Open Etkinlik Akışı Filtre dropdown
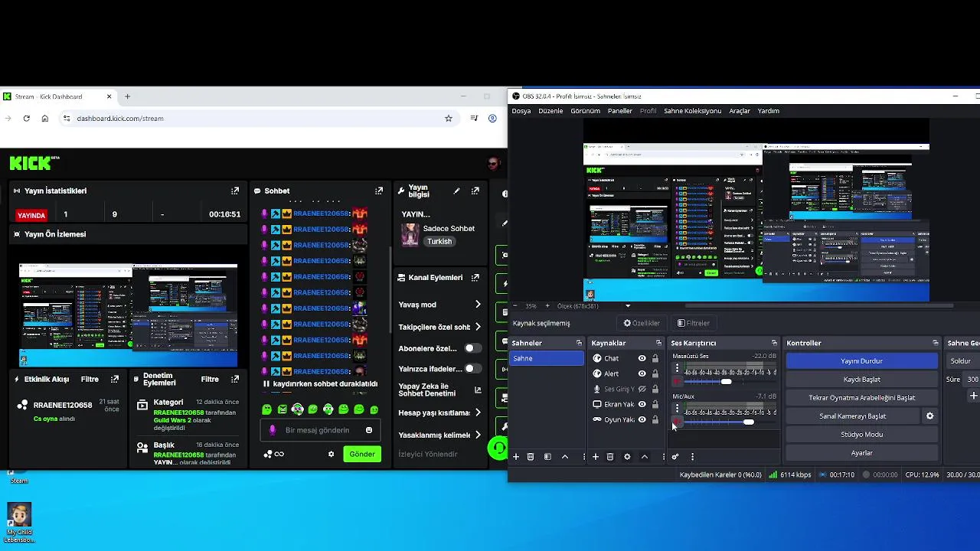Screen dimensions: 980x551 pos(90,379)
